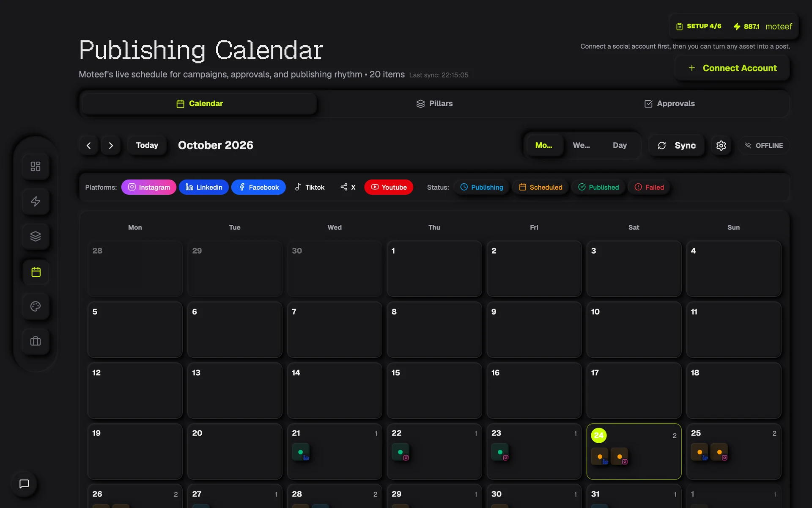Open the dashboard grid icon in sidebar

pyautogui.click(x=36, y=166)
